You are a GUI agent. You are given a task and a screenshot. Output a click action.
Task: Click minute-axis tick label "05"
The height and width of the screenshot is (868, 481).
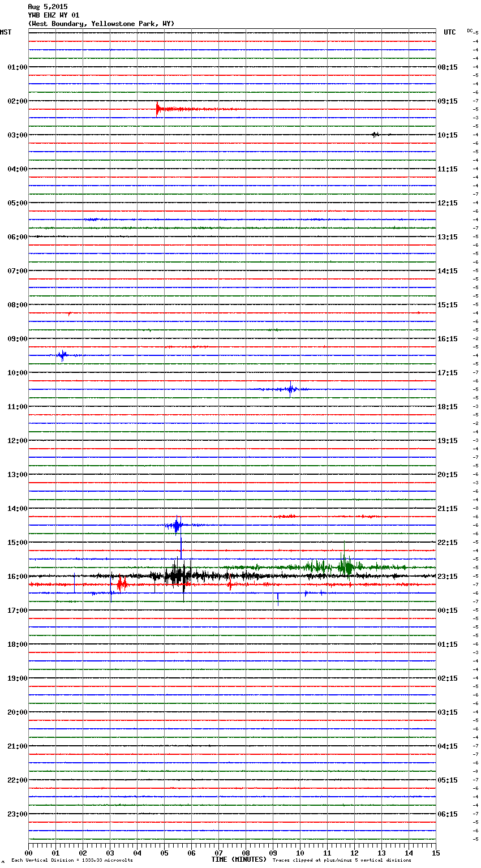tap(164, 853)
